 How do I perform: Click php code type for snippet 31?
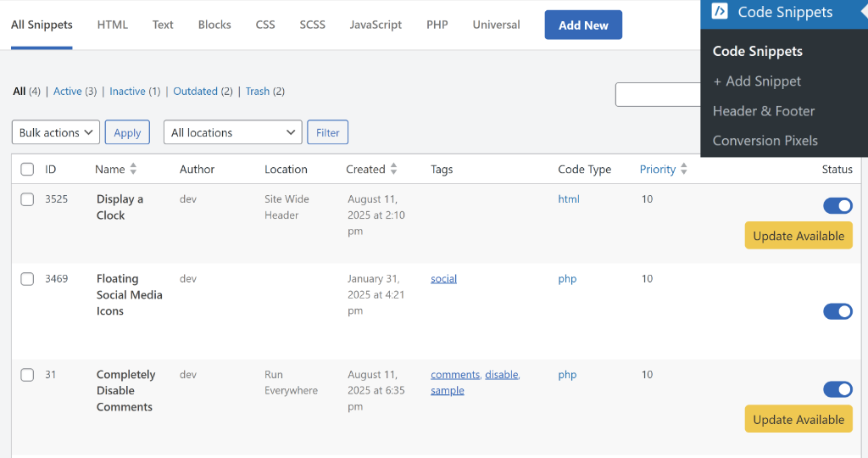[567, 374]
